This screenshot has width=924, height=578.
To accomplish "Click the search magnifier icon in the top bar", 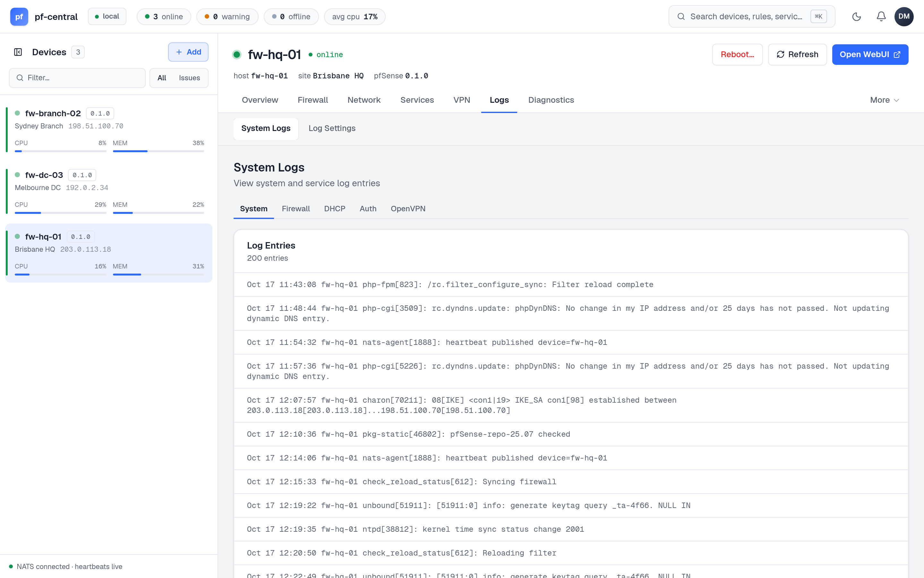I will [681, 16].
